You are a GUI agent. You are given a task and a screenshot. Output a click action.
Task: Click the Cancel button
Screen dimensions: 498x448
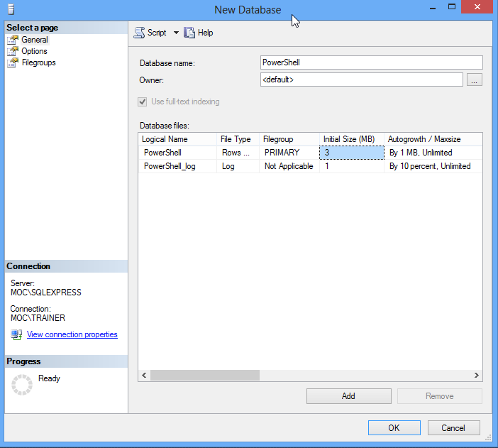click(453, 427)
